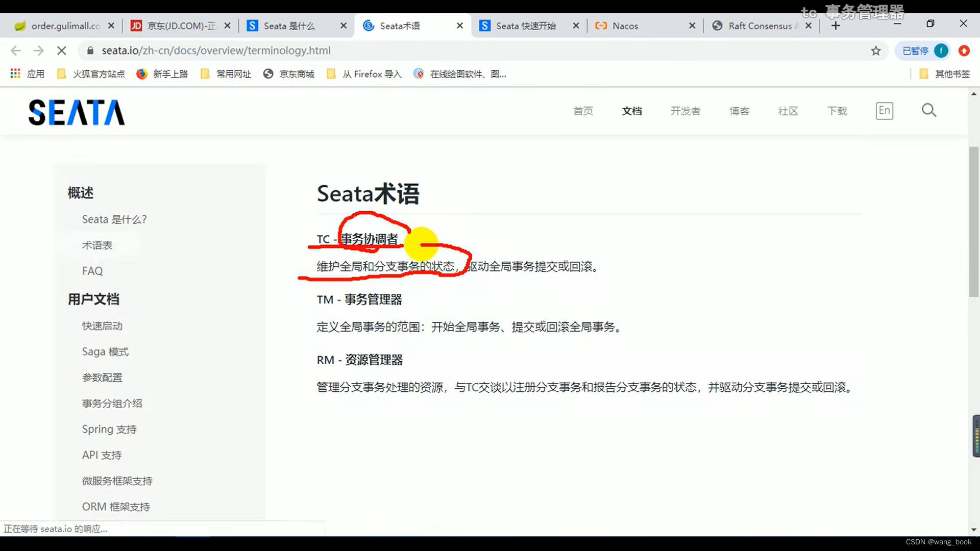Open sidebar link 微服务框架支持

click(117, 481)
